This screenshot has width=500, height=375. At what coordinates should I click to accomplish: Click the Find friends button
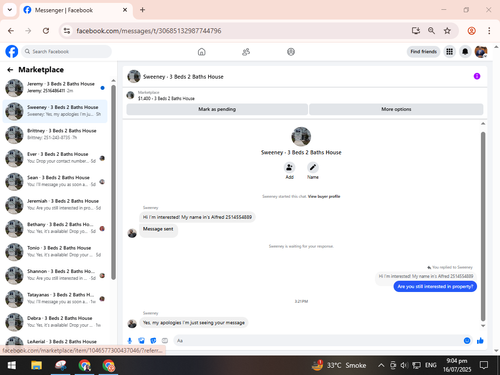423,52
